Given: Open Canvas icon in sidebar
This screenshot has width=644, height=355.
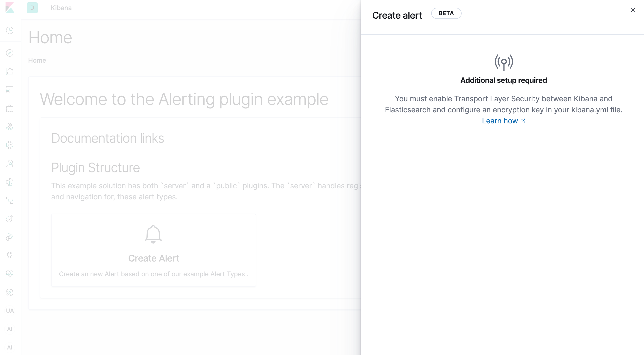Looking at the screenshot, I should (10, 108).
